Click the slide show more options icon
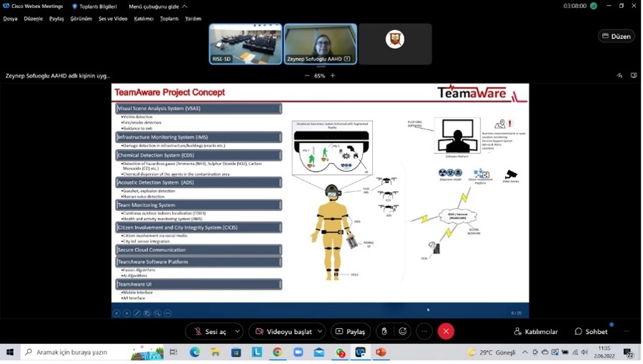Viewport: 643px width, 364px height. (x=167, y=313)
